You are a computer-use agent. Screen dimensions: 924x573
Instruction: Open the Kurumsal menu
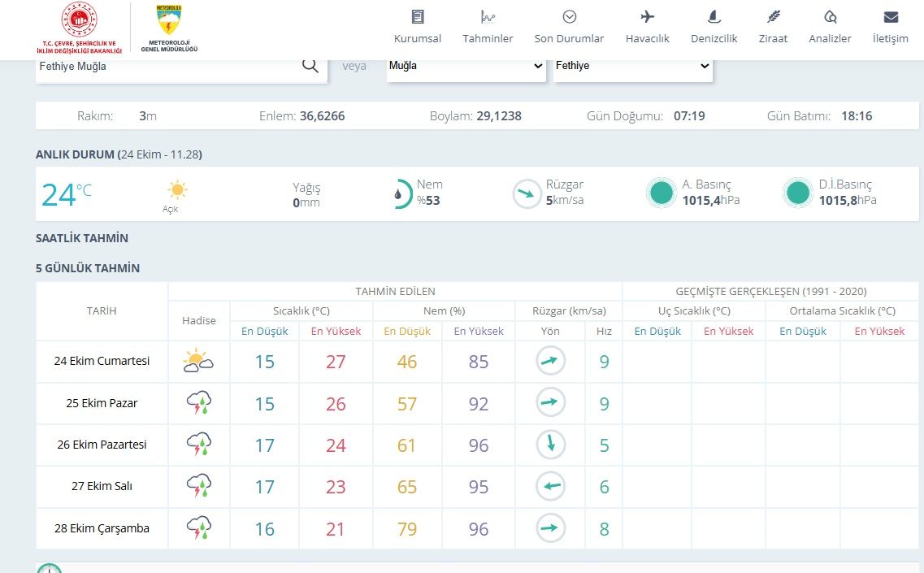click(x=417, y=27)
